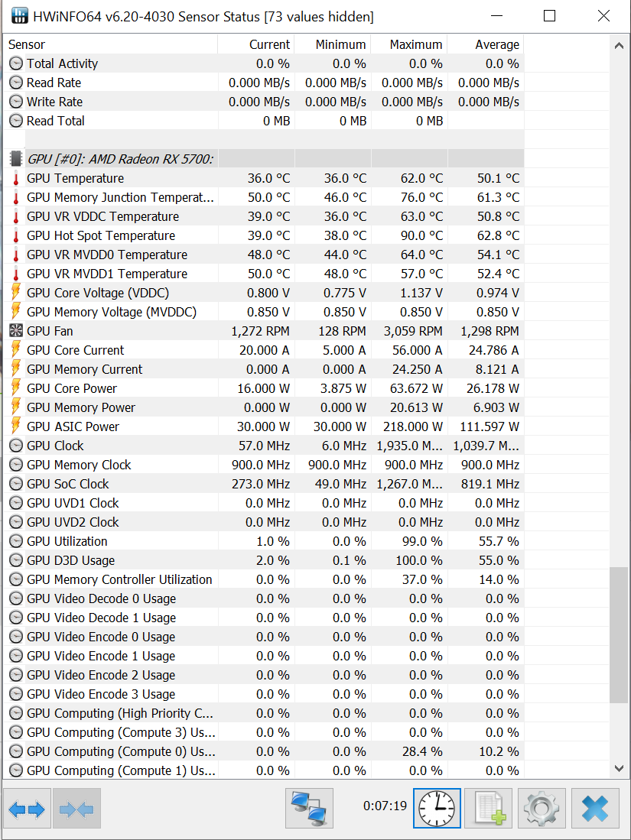631x840 pixels.
Task: Close sensors with the blue X button
Action: [595, 809]
